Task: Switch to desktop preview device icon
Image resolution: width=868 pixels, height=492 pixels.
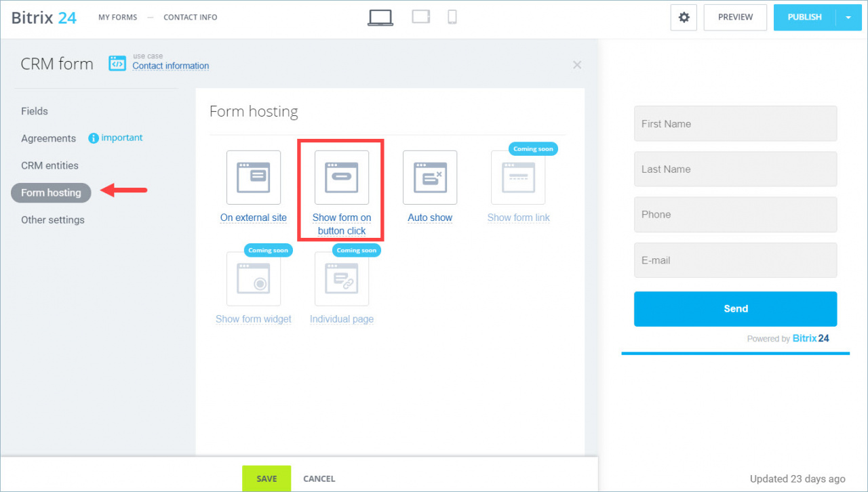Action: coord(380,17)
